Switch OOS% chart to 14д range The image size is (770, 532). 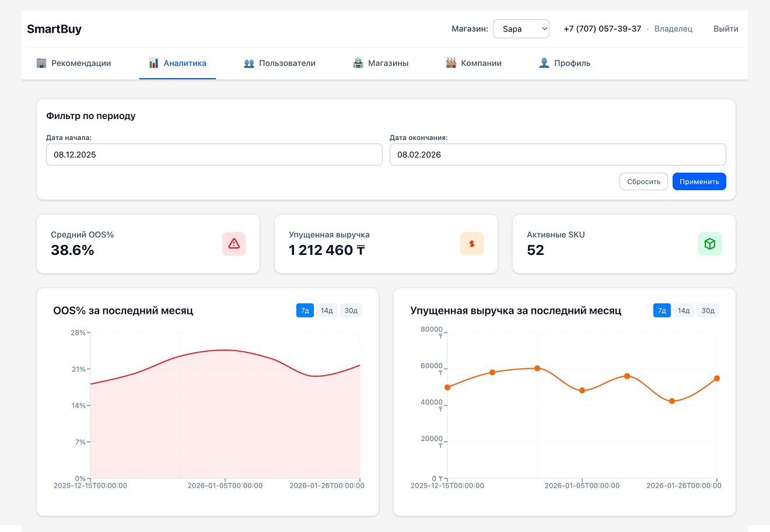(x=327, y=310)
